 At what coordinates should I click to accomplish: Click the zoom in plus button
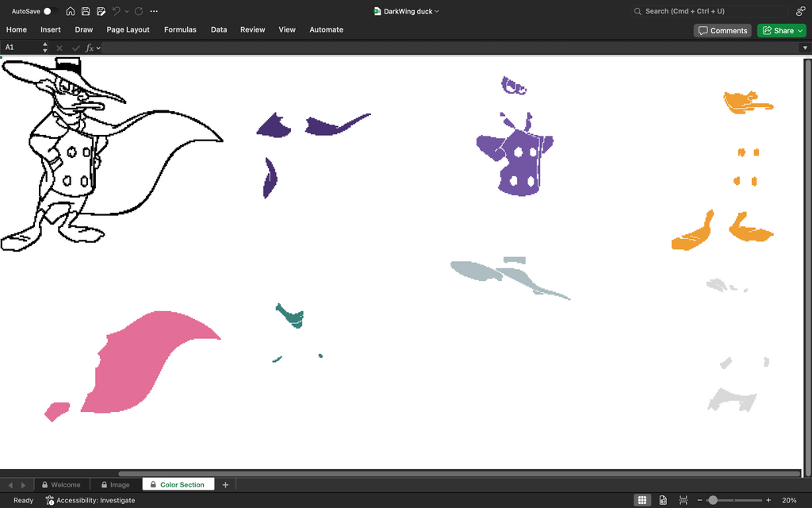[x=768, y=500]
